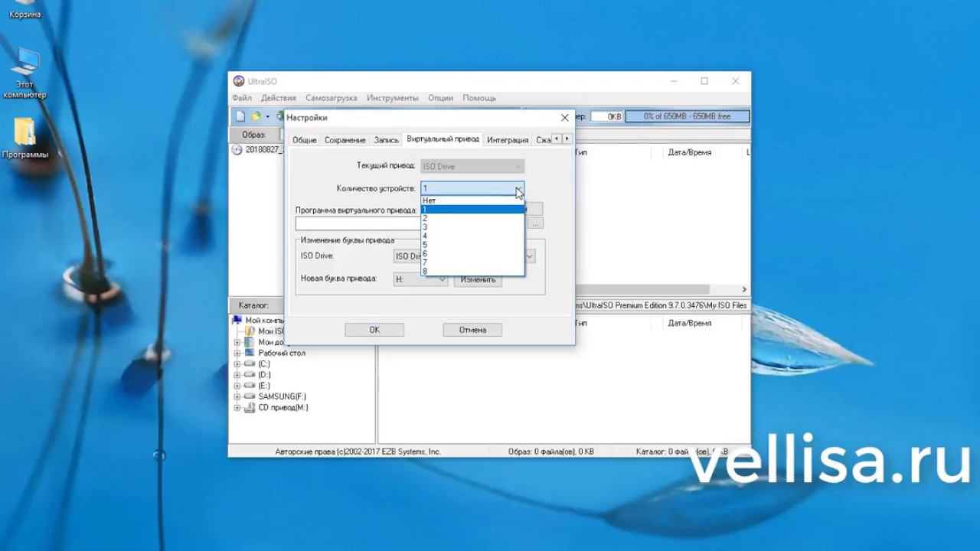Screen dimensions: 980x551
Task: Choose 2 in the device count list
Action: click(472, 218)
